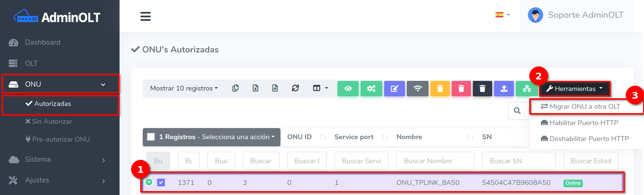Click the yellow trash button
This screenshot has height=195, width=644.
(x=440, y=89)
